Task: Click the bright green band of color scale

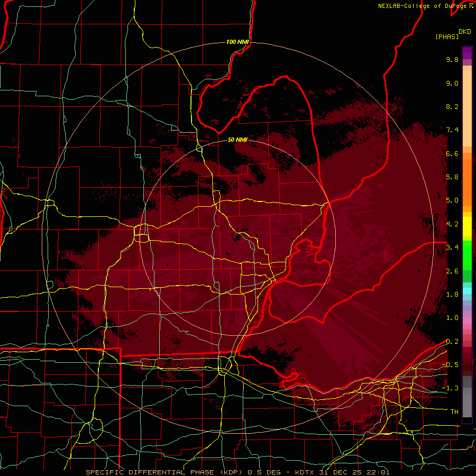Action: click(467, 255)
